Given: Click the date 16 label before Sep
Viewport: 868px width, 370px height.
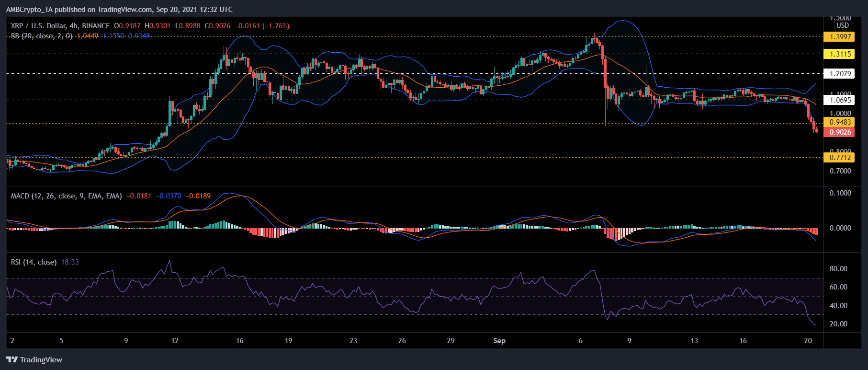Looking at the screenshot, I should (240, 341).
